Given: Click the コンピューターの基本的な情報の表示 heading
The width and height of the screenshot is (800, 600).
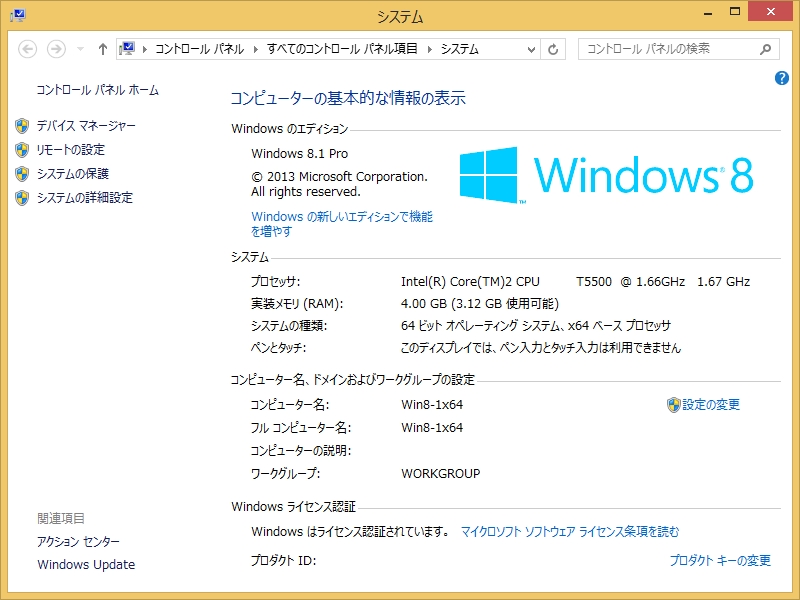Looking at the screenshot, I should [x=348, y=98].
